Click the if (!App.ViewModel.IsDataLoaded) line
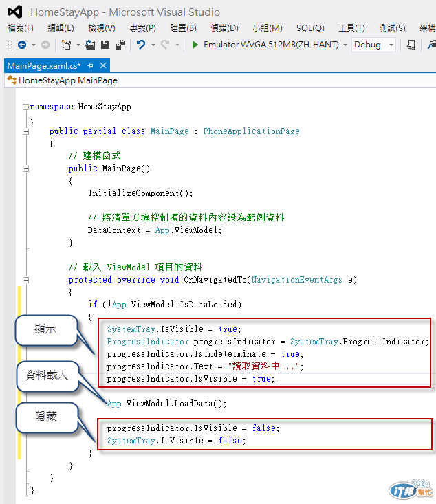Viewport: 436px width, 504px height. 165,305
